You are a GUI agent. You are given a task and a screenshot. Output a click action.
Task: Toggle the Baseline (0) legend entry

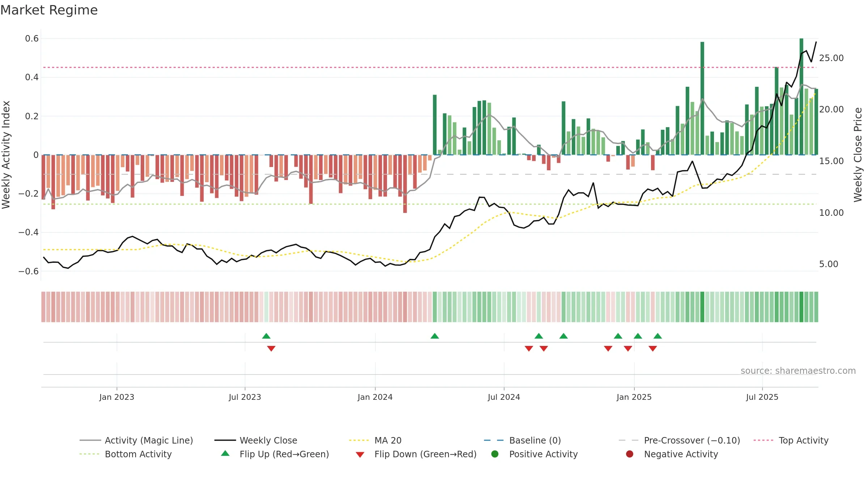[x=522, y=440]
